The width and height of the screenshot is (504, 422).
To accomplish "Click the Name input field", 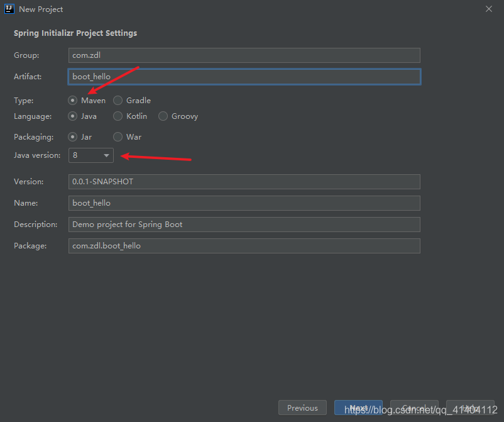I will click(244, 203).
